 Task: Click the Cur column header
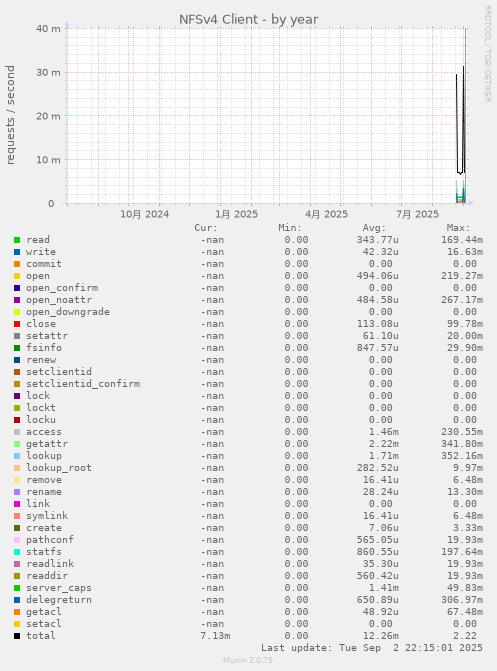click(206, 228)
